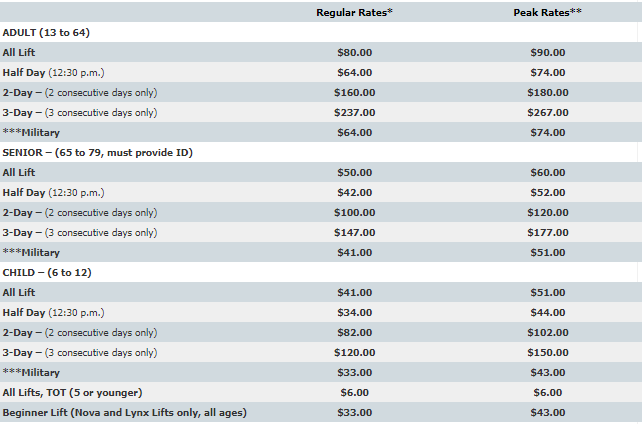Screen dimensions: 642x424
Task: Click the Beginner Lift (Nova and Lynx) row label
Action: click(124, 412)
